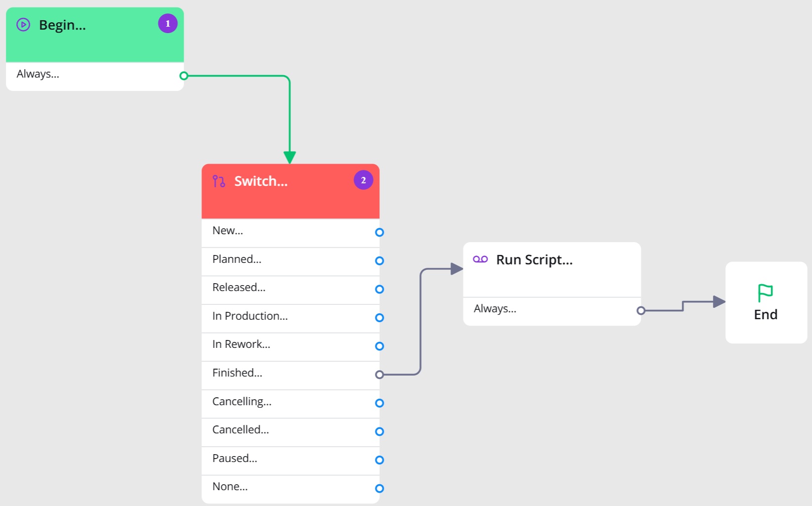Select the Run Script node title

point(534,260)
